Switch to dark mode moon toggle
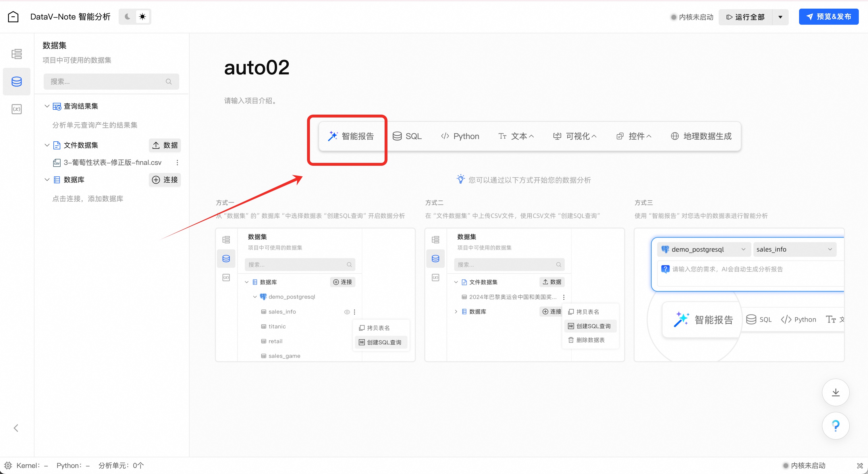 (x=127, y=17)
